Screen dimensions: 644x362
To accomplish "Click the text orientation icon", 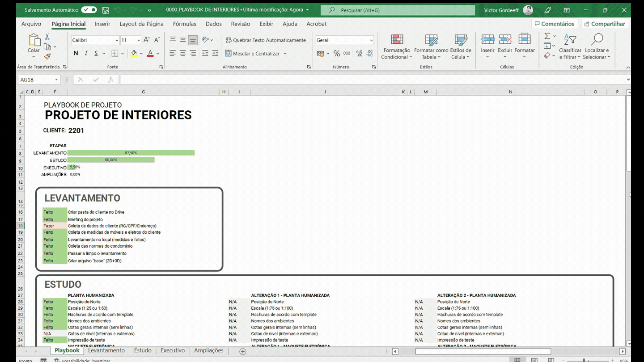I will point(205,40).
